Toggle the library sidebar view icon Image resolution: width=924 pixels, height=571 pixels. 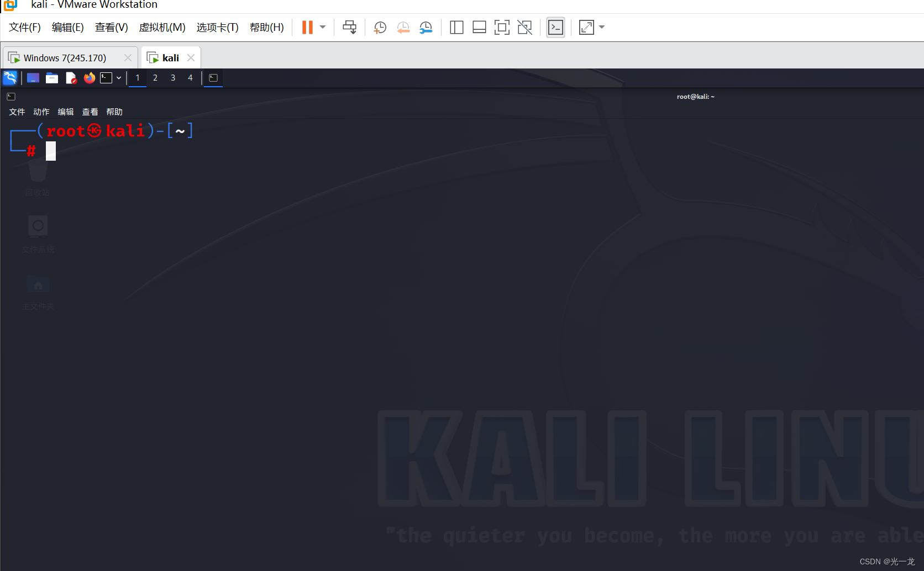tap(456, 27)
